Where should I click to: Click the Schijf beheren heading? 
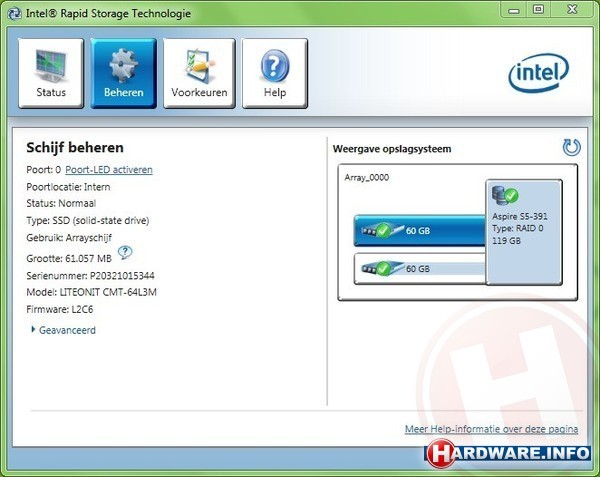(x=75, y=148)
